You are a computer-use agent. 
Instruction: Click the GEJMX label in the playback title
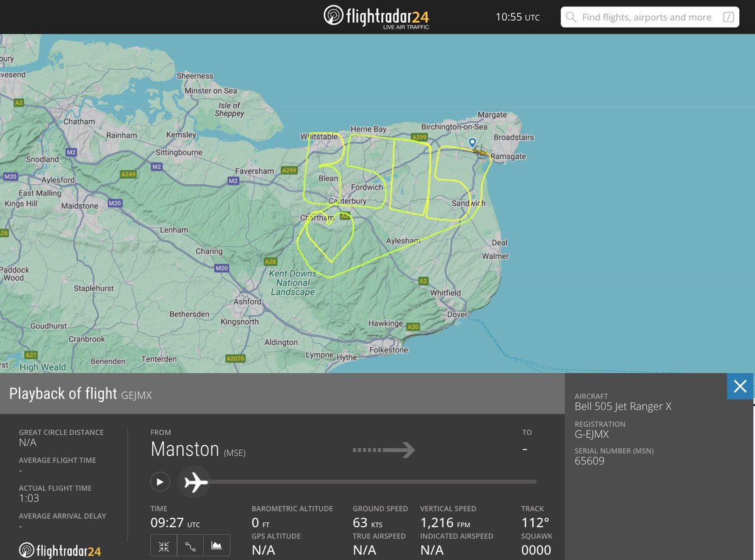135,396
